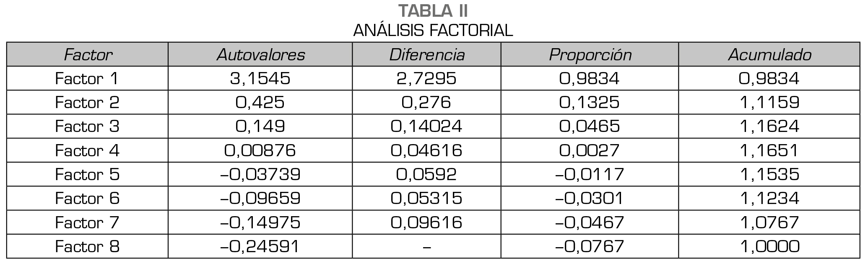Click Factor 2's proporción value 0,1325
868x266 pixels.
point(590,103)
